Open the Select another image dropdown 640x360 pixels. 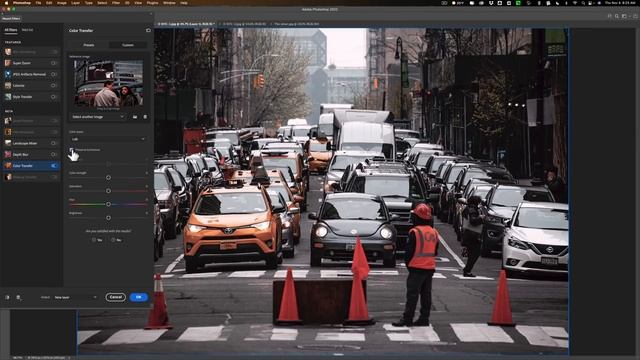(x=98, y=117)
